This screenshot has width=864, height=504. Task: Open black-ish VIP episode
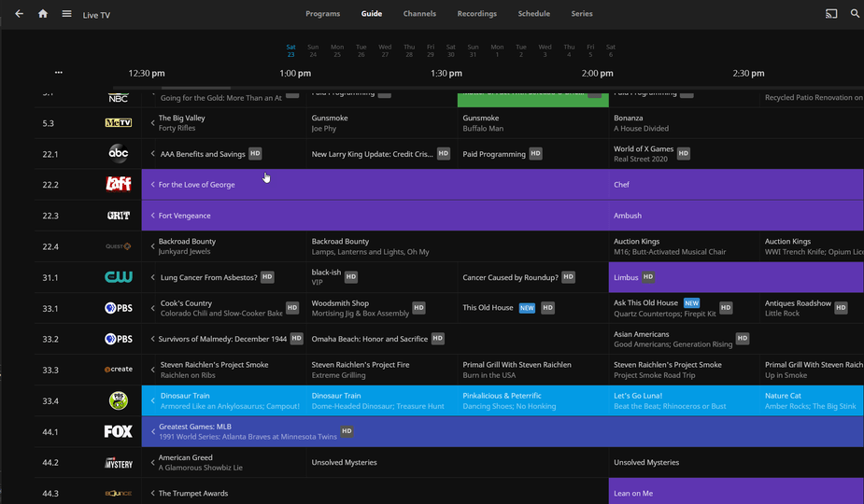[x=381, y=277]
